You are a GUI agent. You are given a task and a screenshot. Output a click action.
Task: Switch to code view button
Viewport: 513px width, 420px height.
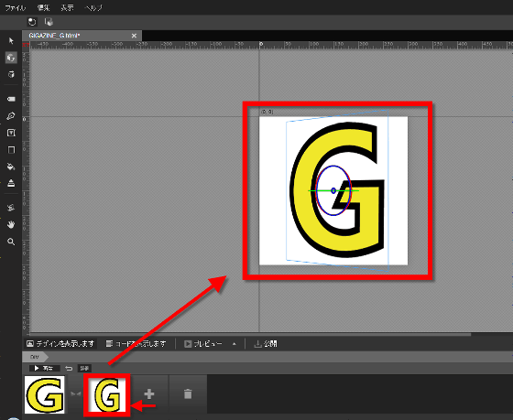pyautogui.click(x=136, y=344)
